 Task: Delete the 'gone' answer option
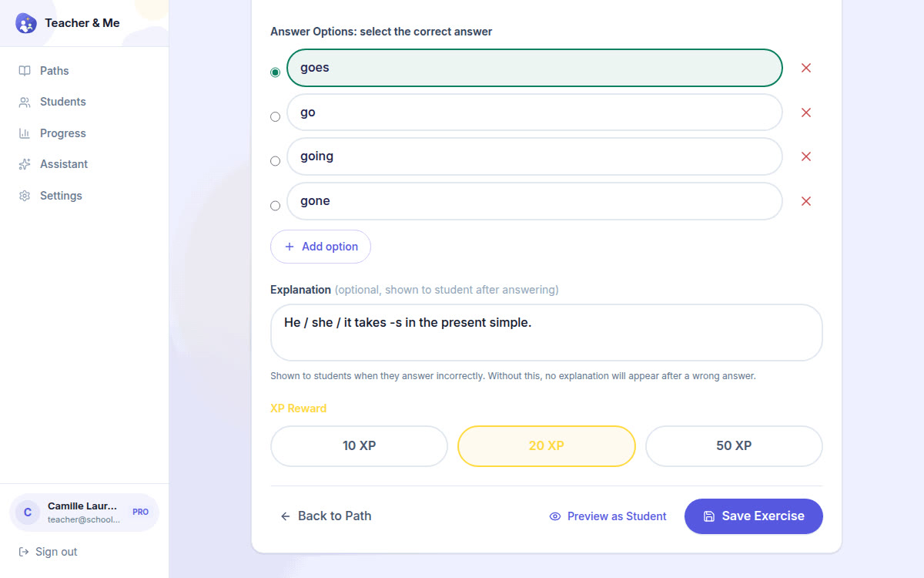click(x=806, y=201)
